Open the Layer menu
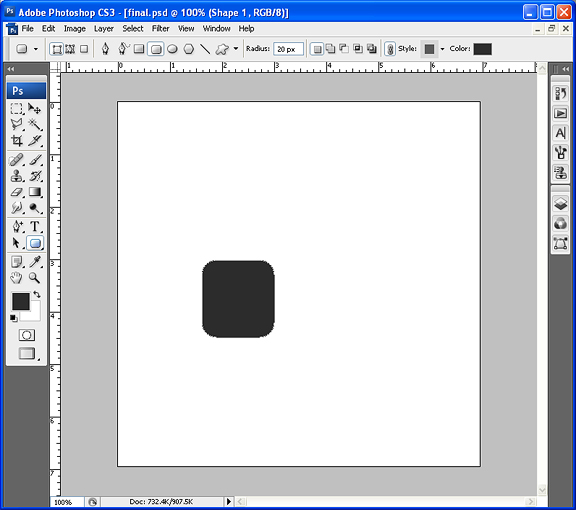 click(104, 29)
